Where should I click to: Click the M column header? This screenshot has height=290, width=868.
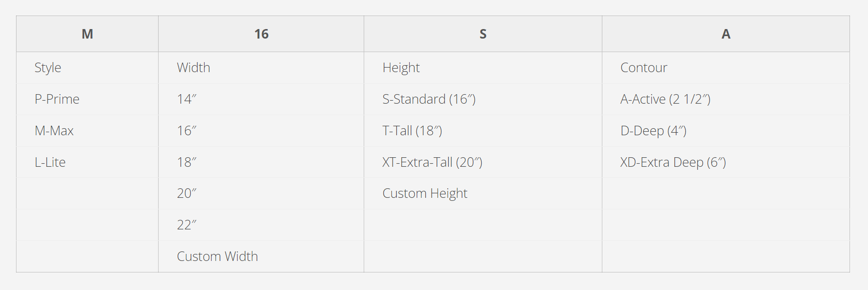tap(88, 34)
